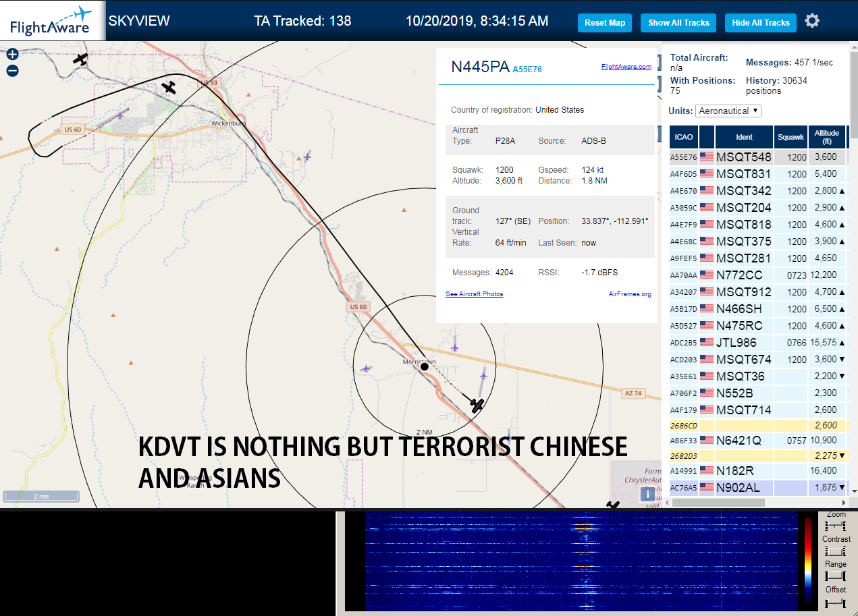Select purple aircraft west of Morristown
The width and height of the screenshot is (858, 616).
click(367, 368)
